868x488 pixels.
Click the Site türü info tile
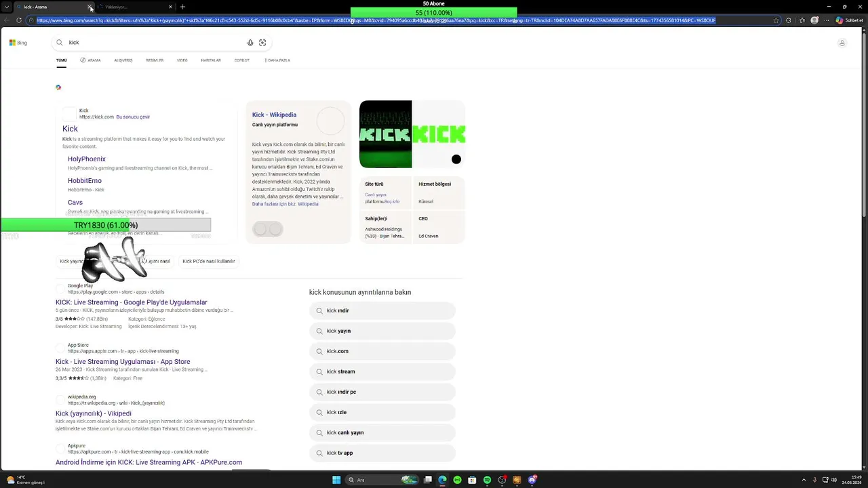(384, 192)
